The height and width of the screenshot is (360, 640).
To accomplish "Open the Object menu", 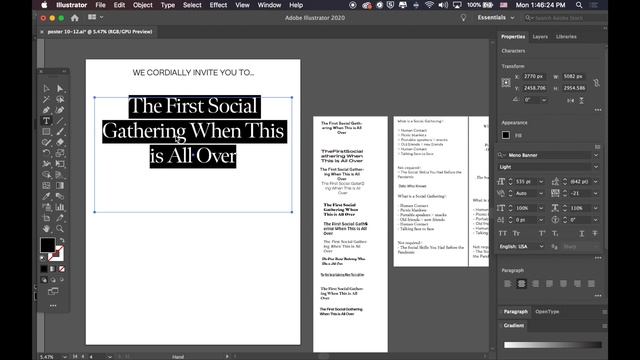I will [x=142, y=5].
